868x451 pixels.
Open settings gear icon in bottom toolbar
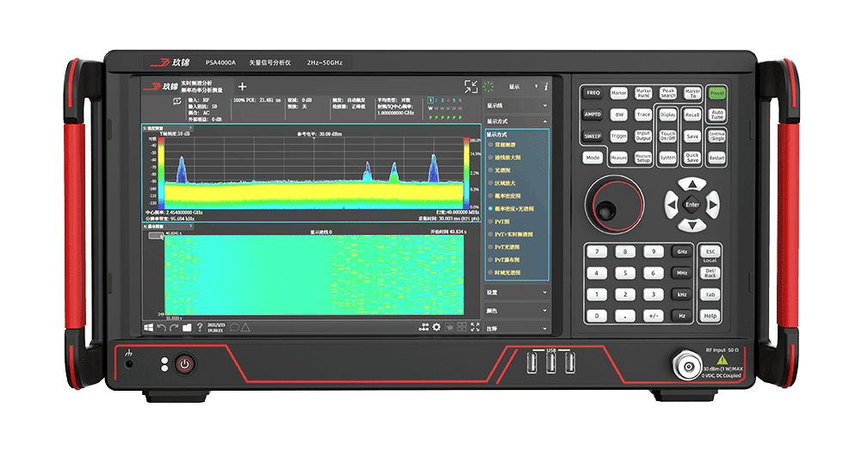pos(436,327)
